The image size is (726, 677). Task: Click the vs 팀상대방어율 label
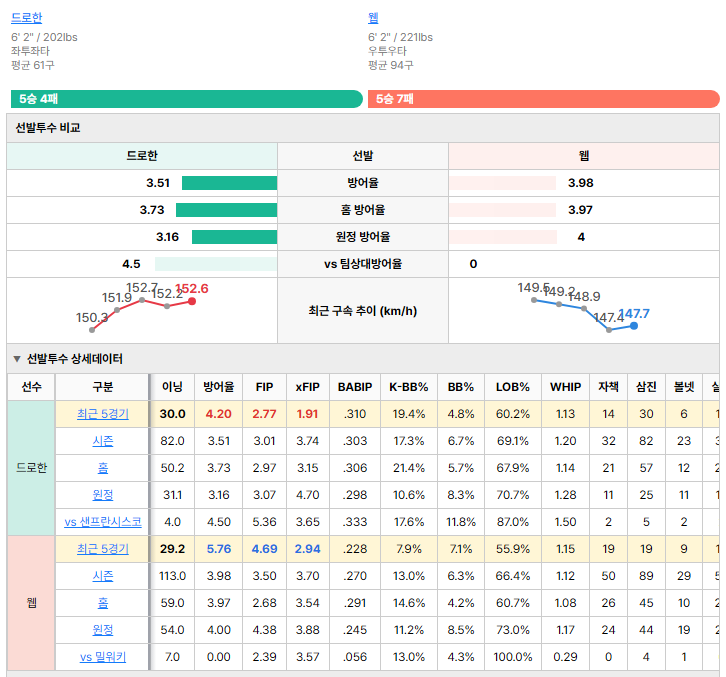coord(363,264)
